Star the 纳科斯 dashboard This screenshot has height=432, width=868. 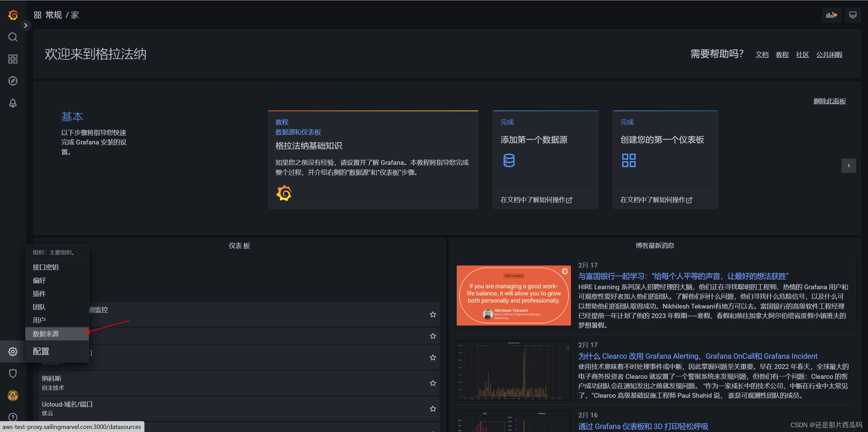pos(433,383)
